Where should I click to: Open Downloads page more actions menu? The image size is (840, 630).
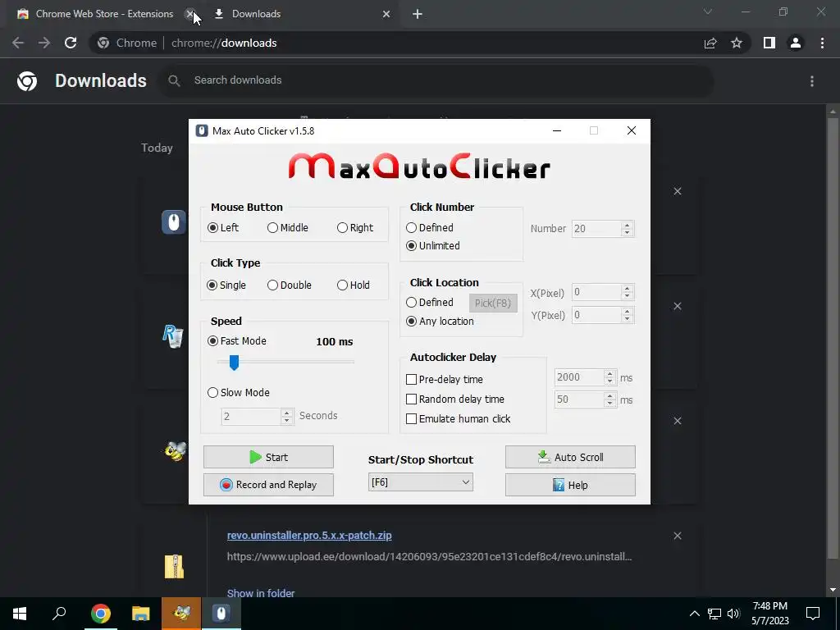point(812,81)
